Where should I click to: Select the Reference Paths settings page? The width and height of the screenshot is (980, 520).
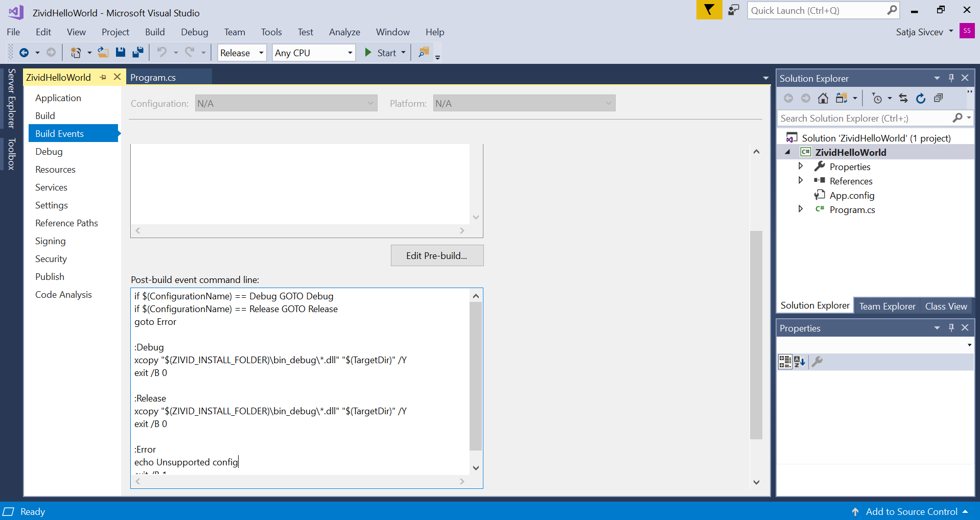tap(66, 223)
